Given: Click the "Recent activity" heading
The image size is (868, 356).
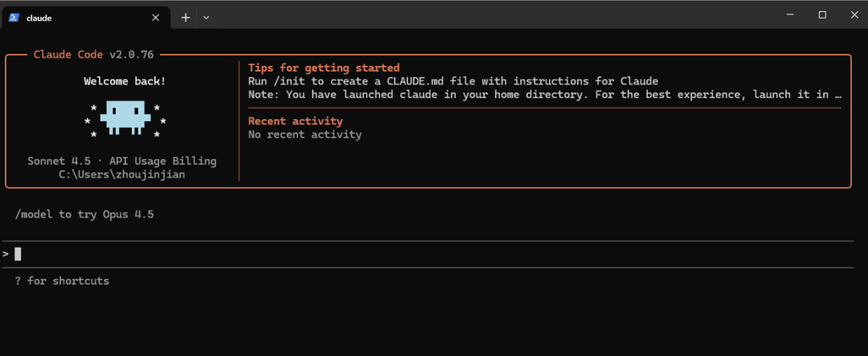Looking at the screenshot, I should [296, 121].
